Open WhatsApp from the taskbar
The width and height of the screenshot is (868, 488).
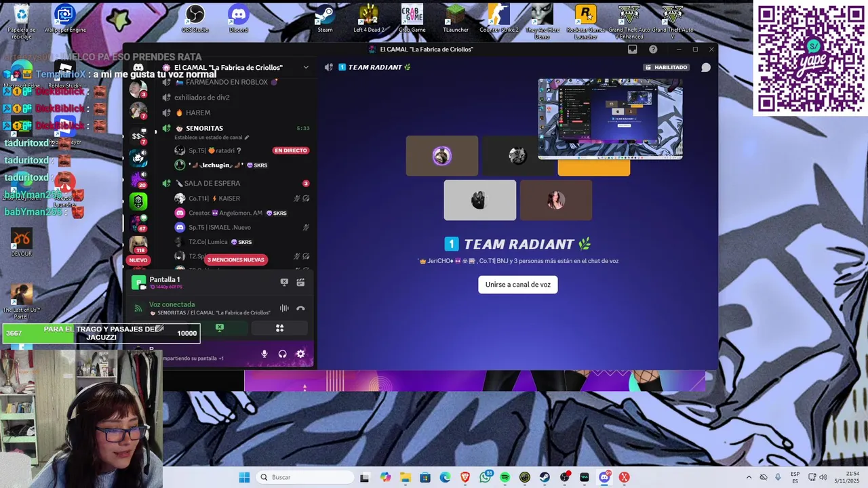[x=486, y=477]
